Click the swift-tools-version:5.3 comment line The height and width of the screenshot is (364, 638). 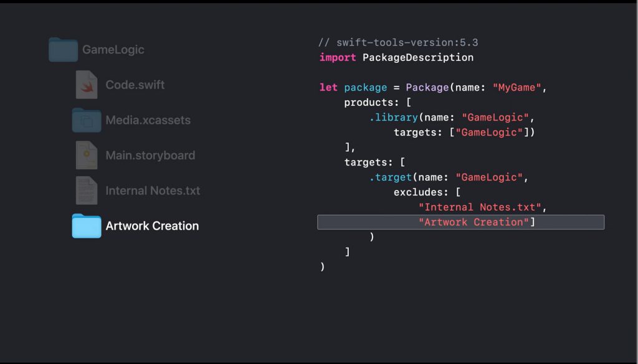tap(398, 43)
